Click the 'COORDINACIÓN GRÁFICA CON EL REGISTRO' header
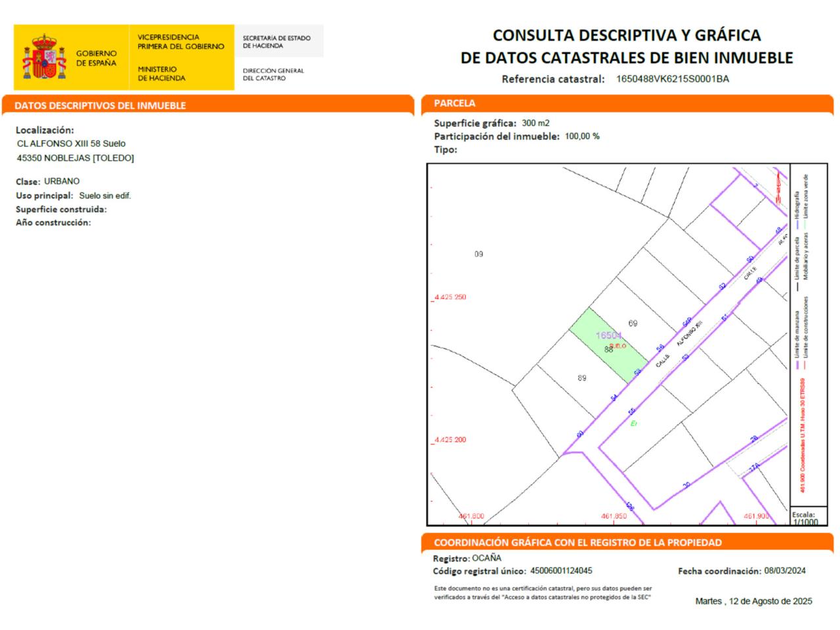Image resolution: width=840 pixels, height=630 pixels. point(577,543)
